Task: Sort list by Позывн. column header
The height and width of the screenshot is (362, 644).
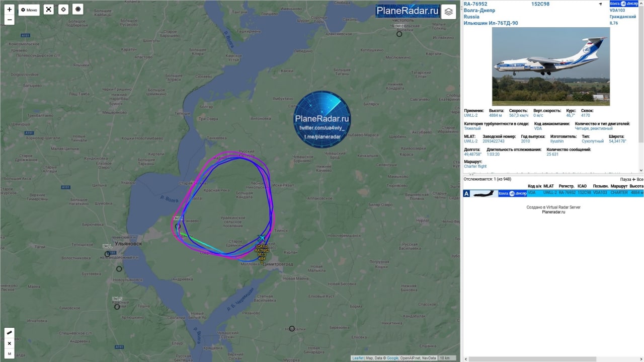Action: (x=601, y=186)
